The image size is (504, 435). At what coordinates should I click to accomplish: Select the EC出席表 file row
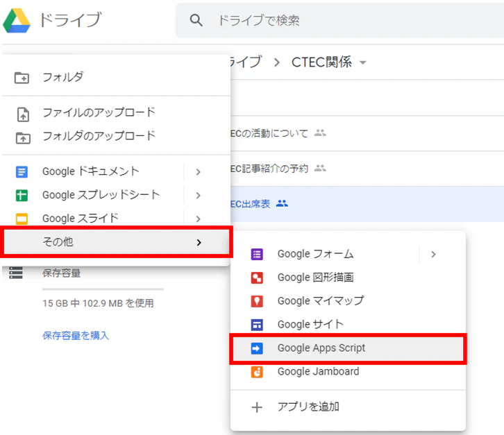click(x=367, y=204)
